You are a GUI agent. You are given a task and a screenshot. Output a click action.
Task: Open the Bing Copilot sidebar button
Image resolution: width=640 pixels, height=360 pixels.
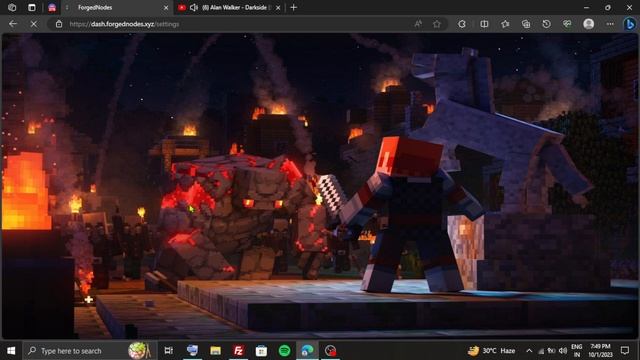tap(630, 24)
